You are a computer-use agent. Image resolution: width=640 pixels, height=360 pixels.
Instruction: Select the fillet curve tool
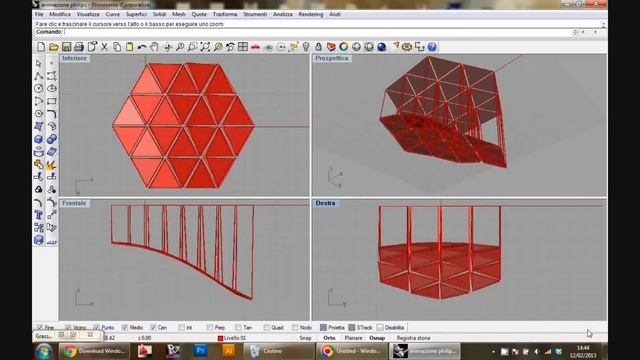pyautogui.click(x=51, y=114)
